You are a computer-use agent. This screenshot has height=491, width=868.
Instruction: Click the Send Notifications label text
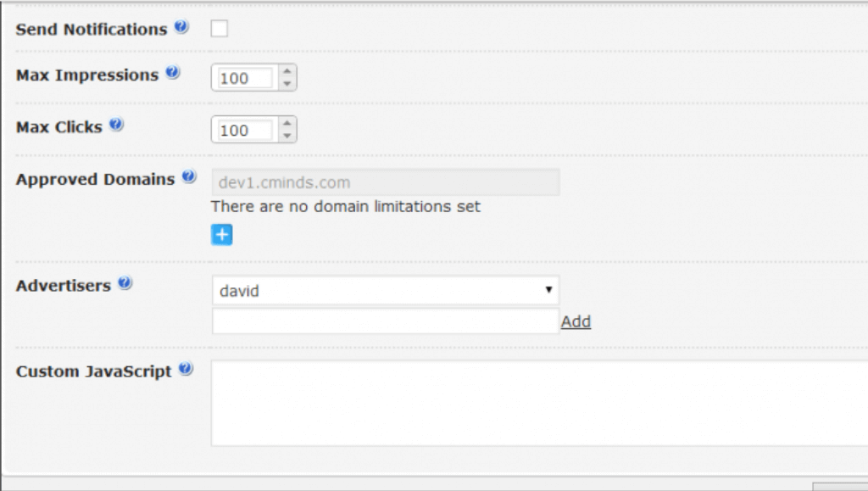92,29
